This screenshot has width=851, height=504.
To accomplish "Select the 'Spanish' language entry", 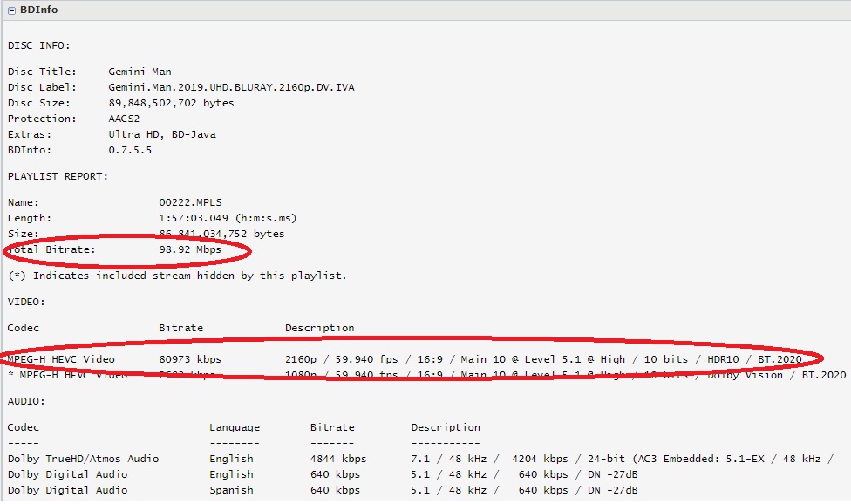I will [231, 490].
